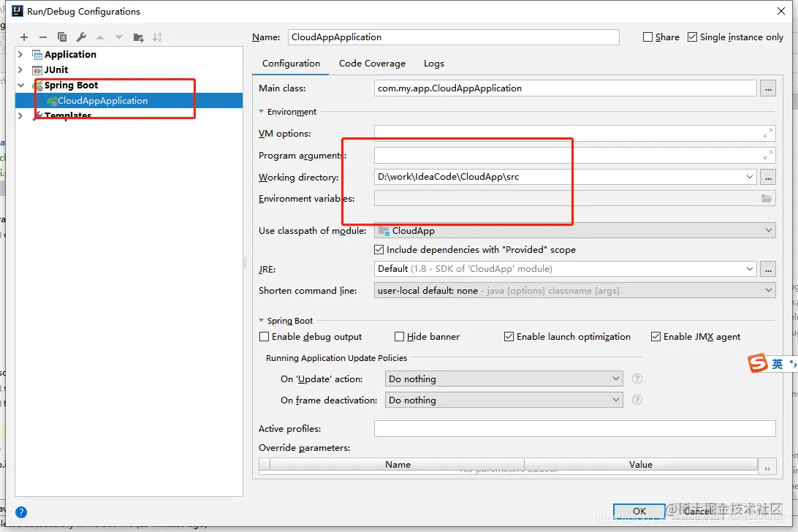Screen dimensions: 798x532
Task: Browse for Main class with ellipsis button
Action: coord(768,88)
